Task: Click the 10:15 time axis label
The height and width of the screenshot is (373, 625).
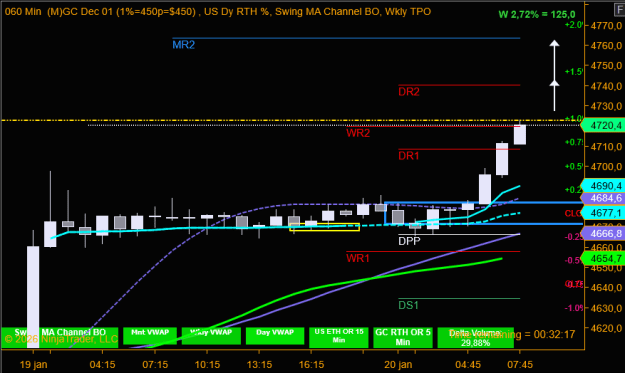Action: [x=207, y=365]
